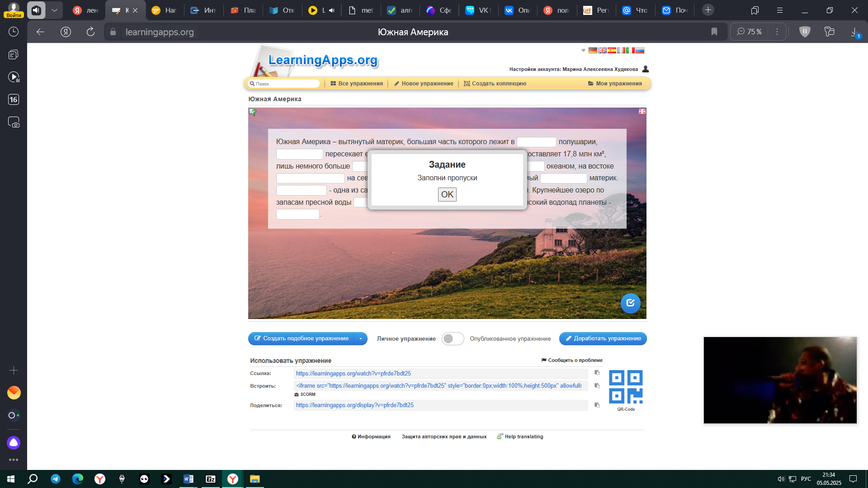Copy the Поделиться link with copy icon
This screenshot has width=868, height=488.
pos(597,405)
